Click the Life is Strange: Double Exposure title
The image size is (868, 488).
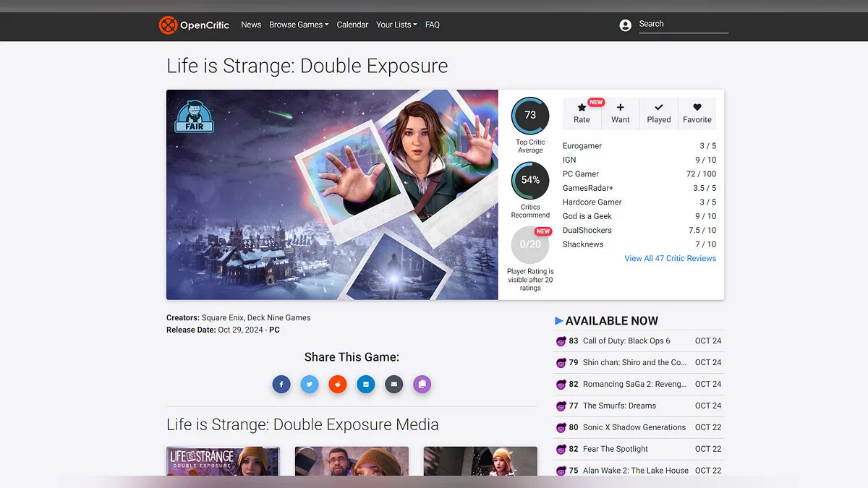coord(307,66)
